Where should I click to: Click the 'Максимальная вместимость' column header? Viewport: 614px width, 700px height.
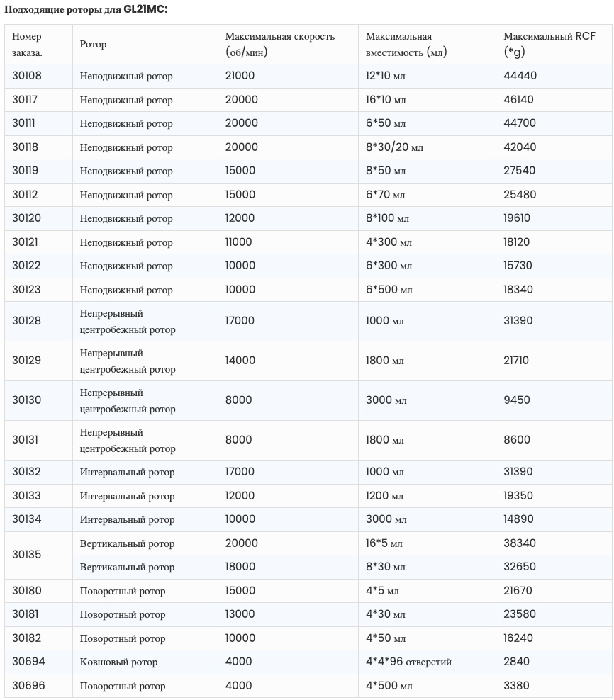coord(406,44)
